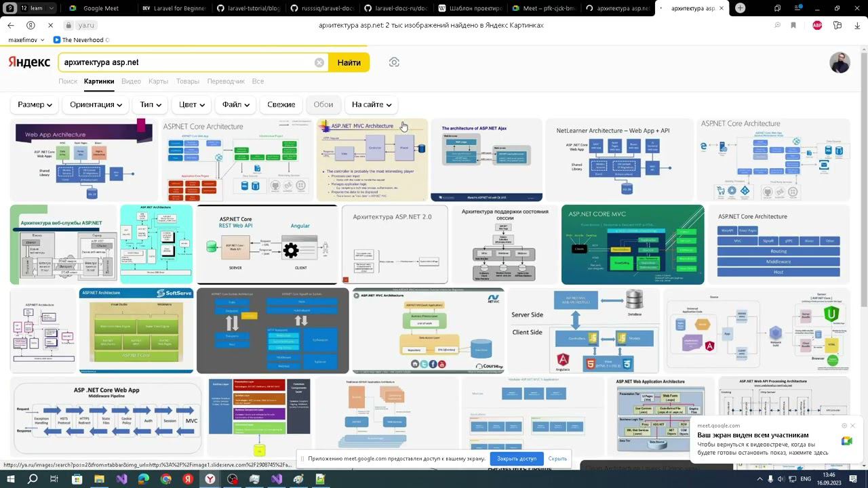Open browser downloads
The height and width of the screenshot is (488, 868).
(x=857, y=25)
